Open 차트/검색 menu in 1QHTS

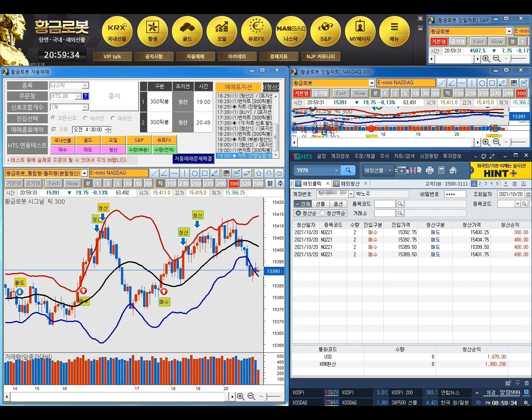pyautogui.click(x=404, y=156)
